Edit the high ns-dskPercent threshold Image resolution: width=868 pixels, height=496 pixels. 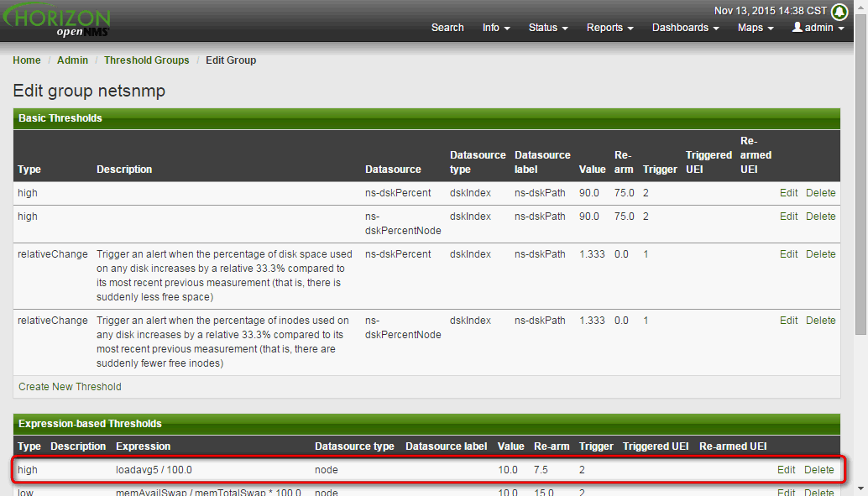pos(788,193)
